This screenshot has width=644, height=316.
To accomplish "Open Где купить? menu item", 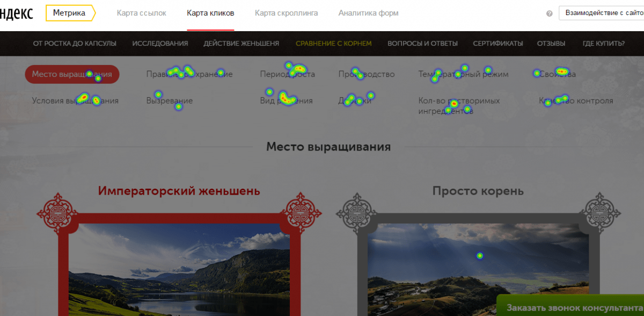I will click(603, 44).
